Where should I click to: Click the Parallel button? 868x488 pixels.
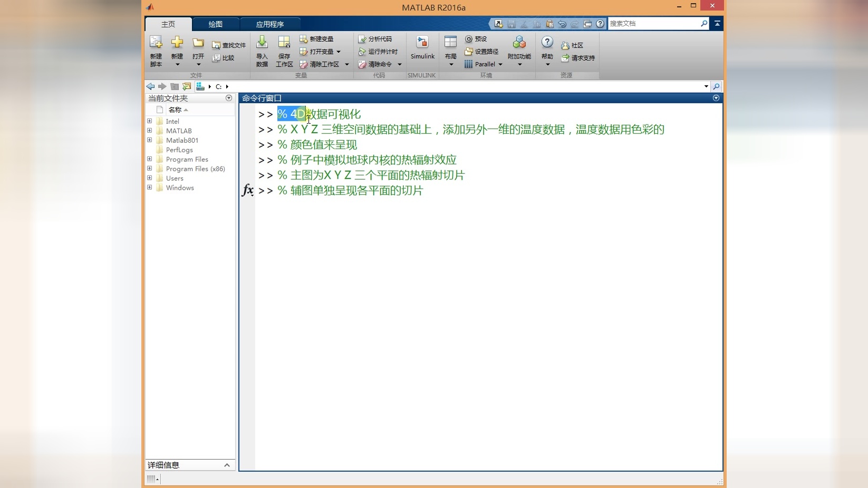click(480, 64)
